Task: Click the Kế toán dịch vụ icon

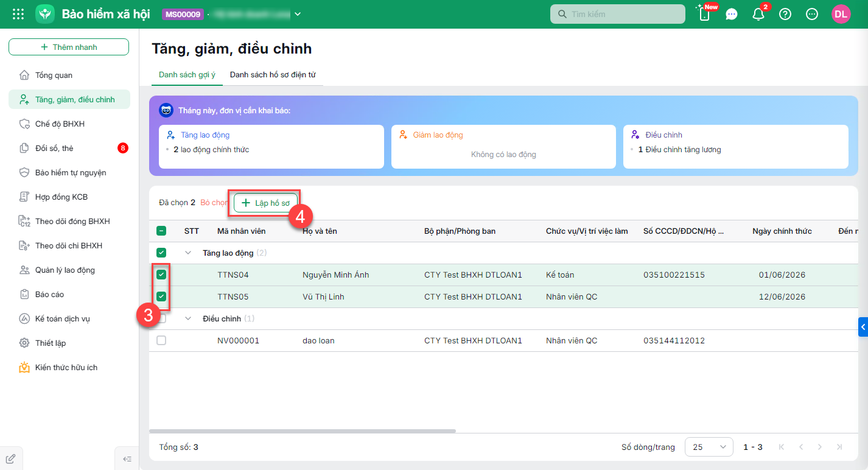Action: (24, 318)
